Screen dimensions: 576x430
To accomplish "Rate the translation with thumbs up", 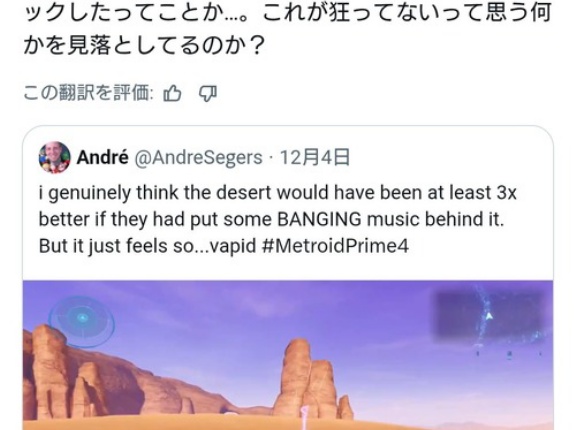I will (172, 93).
